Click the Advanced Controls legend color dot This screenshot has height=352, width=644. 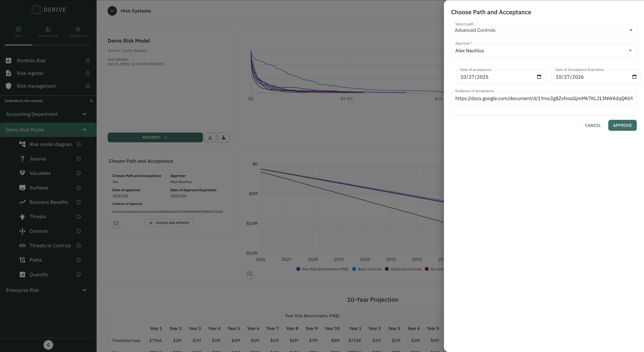(387, 269)
